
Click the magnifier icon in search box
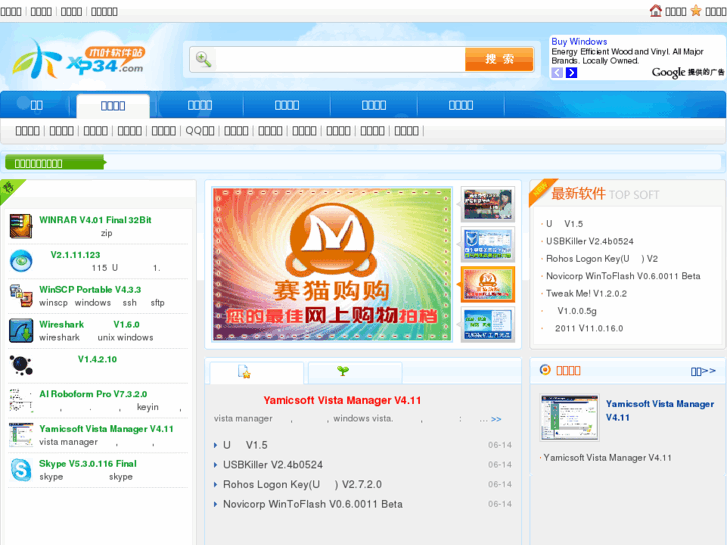coord(203,59)
